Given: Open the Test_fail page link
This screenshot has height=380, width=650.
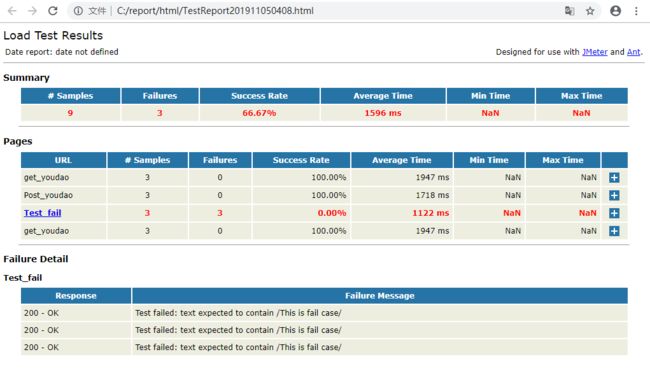Looking at the screenshot, I should tap(43, 213).
